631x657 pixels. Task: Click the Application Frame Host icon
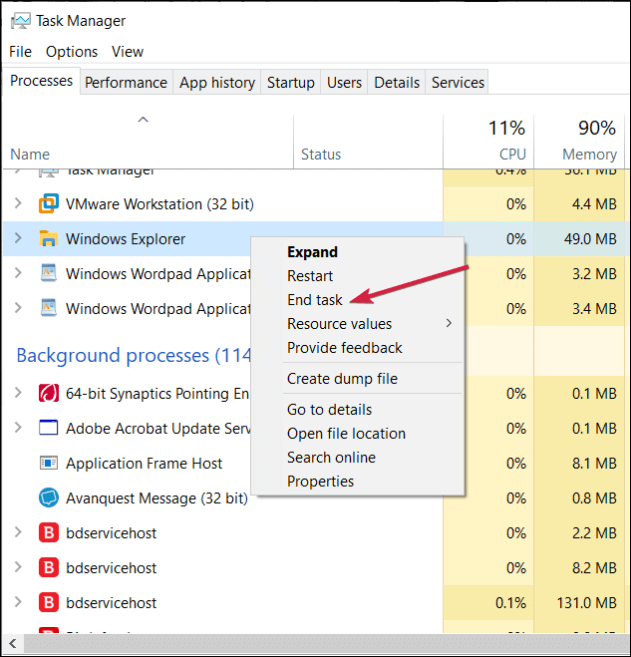(x=47, y=463)
